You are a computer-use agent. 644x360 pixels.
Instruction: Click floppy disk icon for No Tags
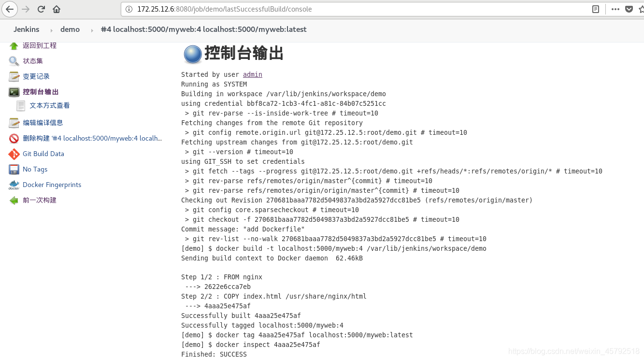[14, 169]
